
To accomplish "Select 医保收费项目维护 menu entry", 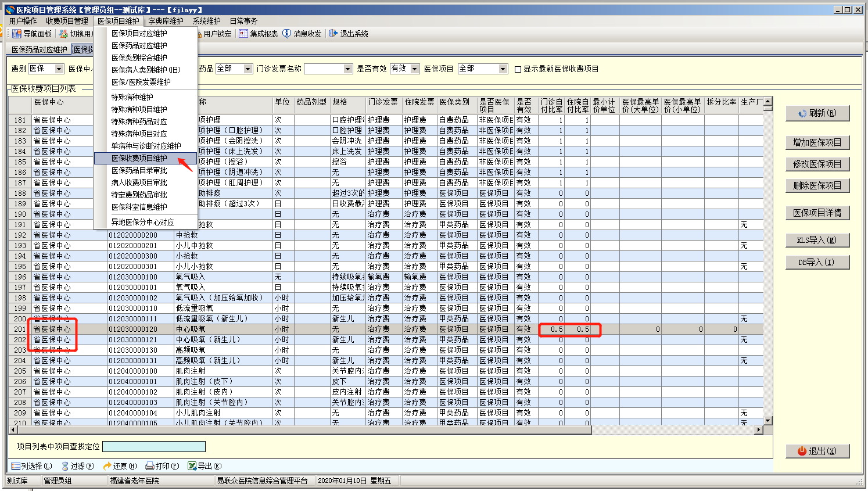I will click(x=139, y=158).
